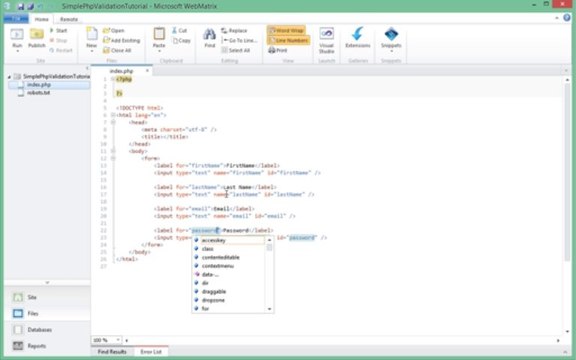Switch to the Reports workspace
576x360 pixels.
47,346
